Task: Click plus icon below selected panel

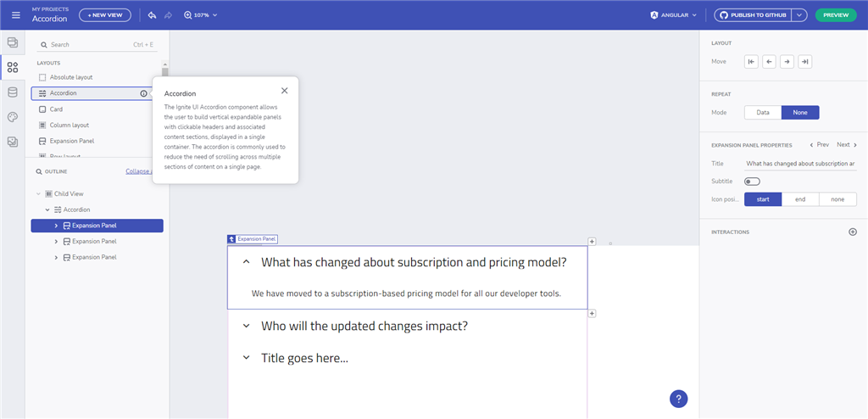Action: coord(592,314)
